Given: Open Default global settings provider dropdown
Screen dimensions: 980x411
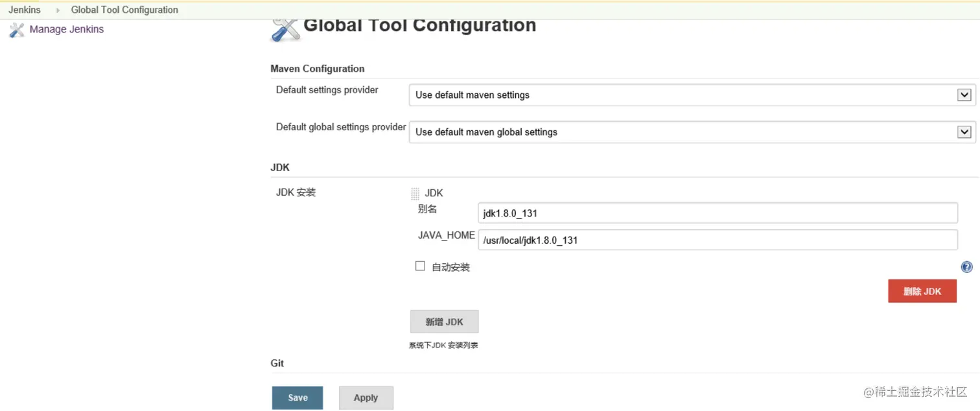Looking at the screenshot, I should click(x=692, y=132).
